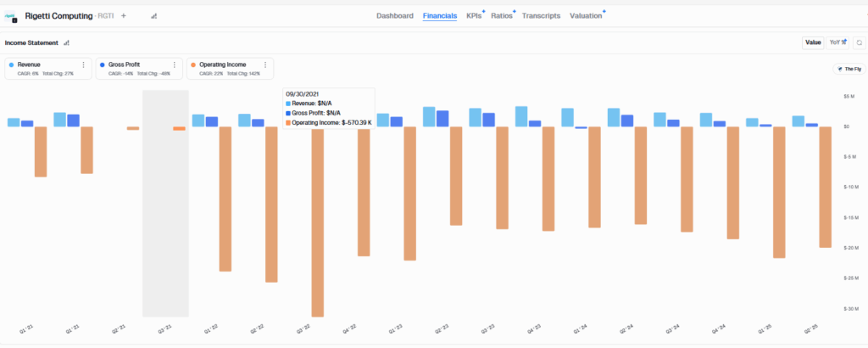Open the three-dot menu on Revenue card
Viewport: 868px width, 348px height.
(83, 65)
